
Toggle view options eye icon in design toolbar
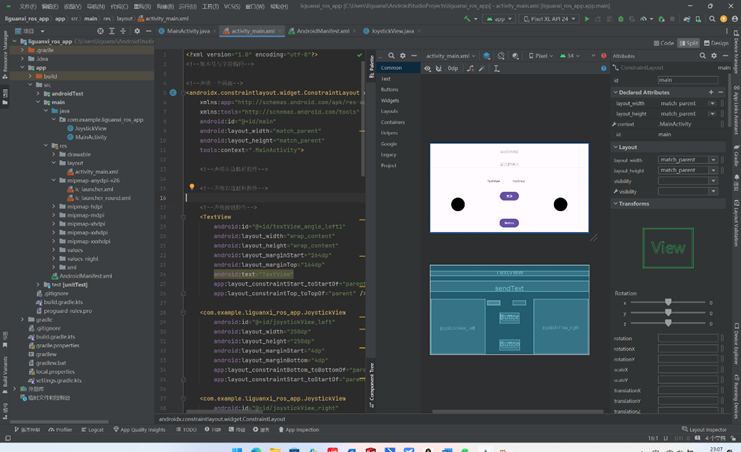[x=427, y=69]
